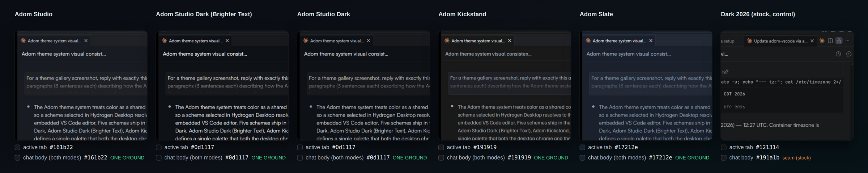Click the 'Adom theme system visual consisten...' title in Kickstand
The height and width of the screenshot is (173, 868).
[x=488, y=54]
